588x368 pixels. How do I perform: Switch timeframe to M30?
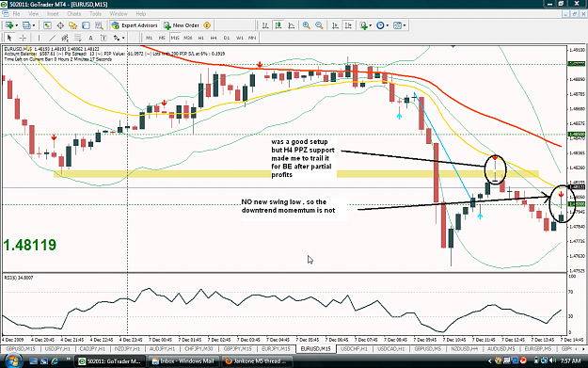tap(188, 38)
